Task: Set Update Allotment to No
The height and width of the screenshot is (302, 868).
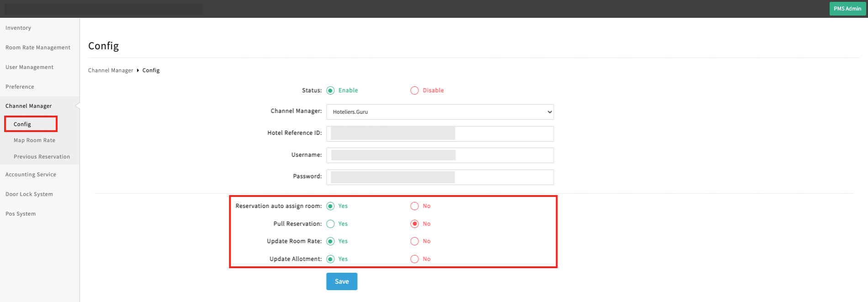Action: click(x=414, y=259)
